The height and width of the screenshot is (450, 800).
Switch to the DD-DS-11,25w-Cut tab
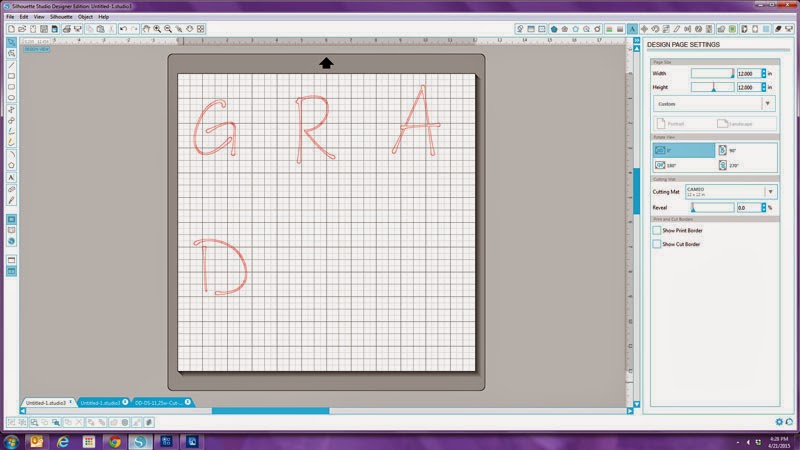point(162,403)
